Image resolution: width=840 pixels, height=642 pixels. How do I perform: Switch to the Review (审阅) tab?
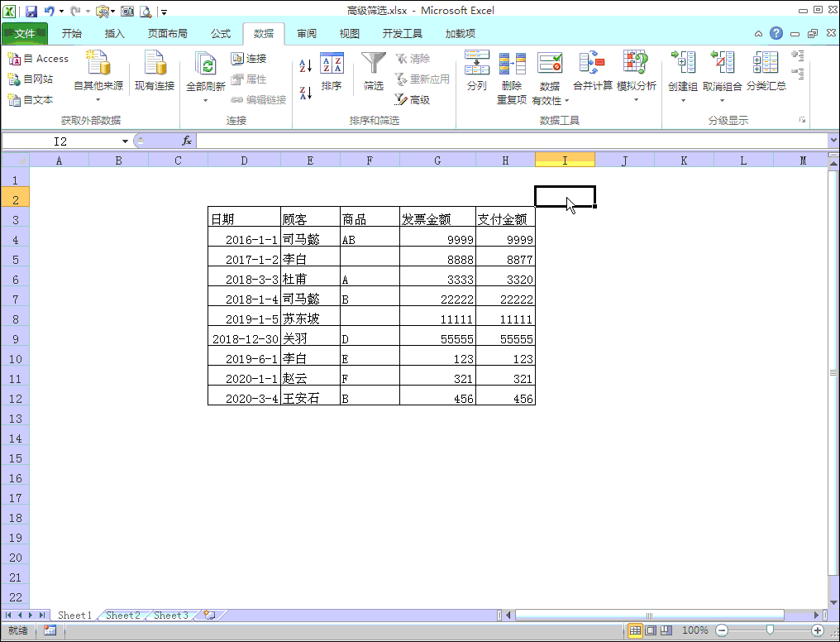pyautogui.click(x=307, y=34)
